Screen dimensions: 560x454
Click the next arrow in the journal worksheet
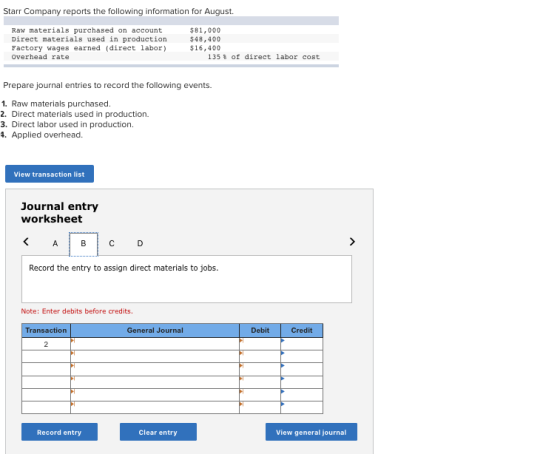(x=352, y=242)
